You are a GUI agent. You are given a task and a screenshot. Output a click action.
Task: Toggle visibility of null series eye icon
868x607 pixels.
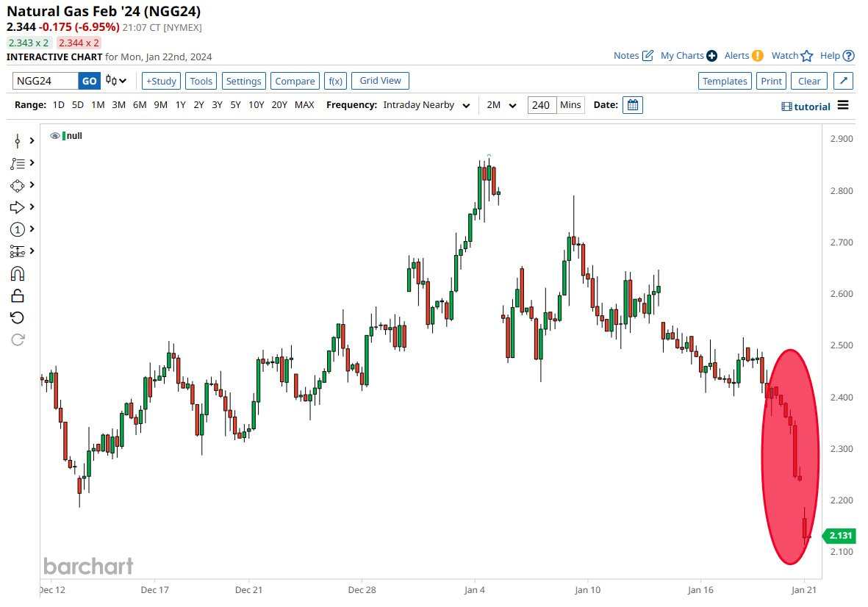pos(54,136)
